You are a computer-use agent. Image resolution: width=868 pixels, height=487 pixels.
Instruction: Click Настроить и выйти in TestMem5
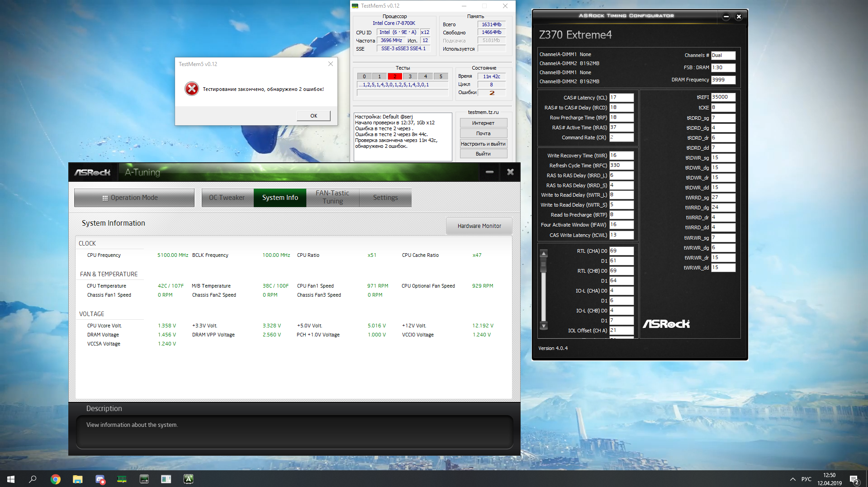tap(483, 144)
